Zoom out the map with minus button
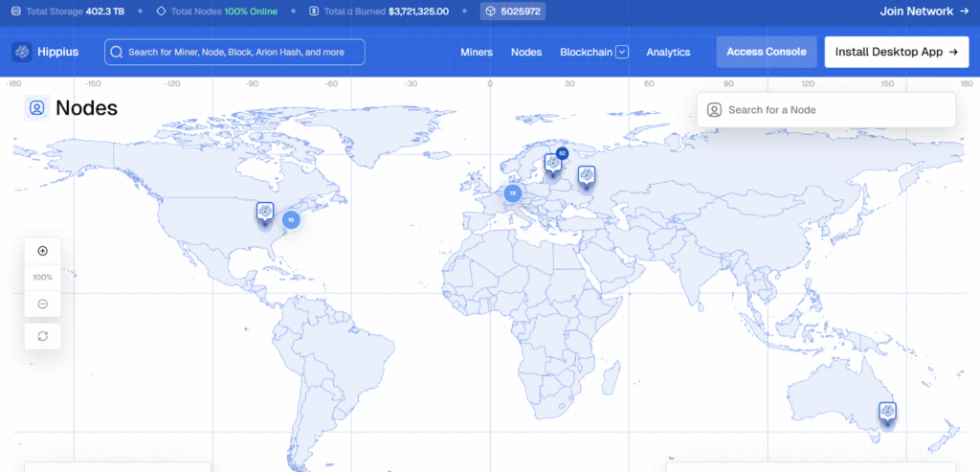Screen dimensions: 980x472 pos(43,303)
